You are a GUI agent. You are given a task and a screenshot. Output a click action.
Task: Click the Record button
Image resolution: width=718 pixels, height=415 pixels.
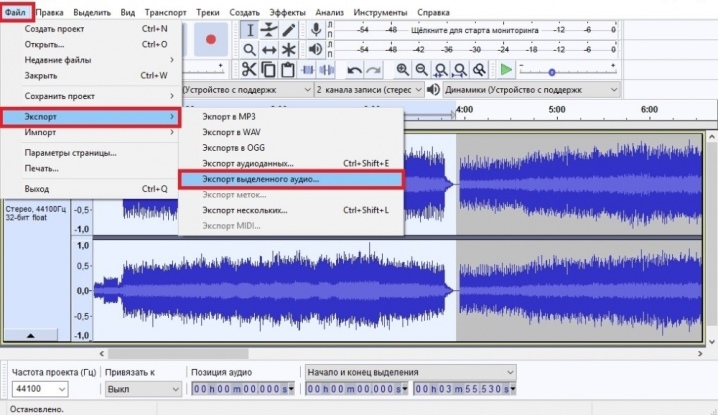point(211,39)
